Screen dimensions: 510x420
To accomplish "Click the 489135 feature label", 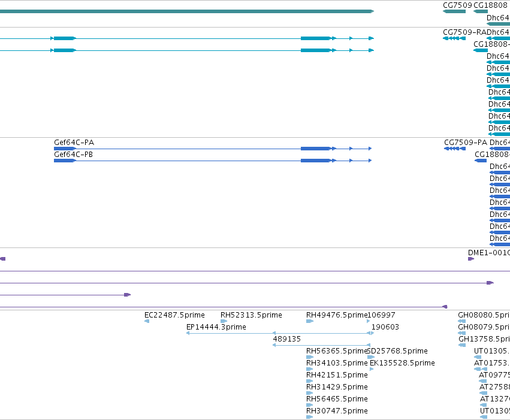I will pyautogui.click(x=287, y=339).
